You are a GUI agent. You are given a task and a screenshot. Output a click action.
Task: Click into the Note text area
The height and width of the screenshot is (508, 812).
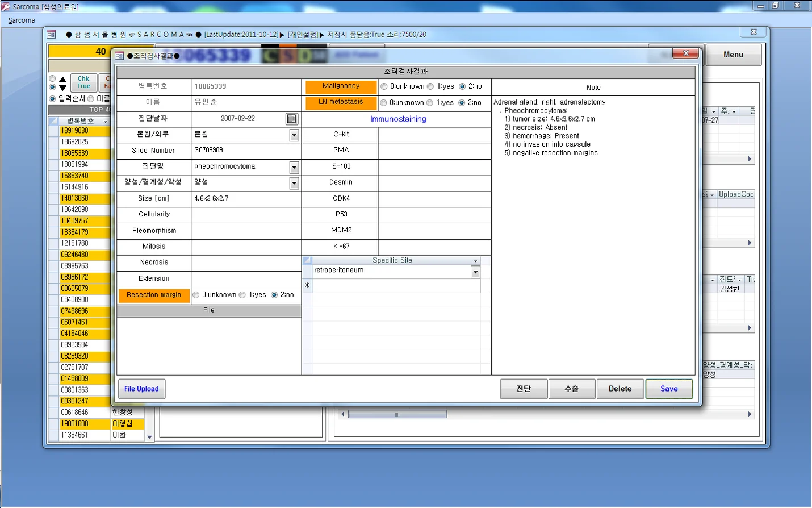tap(593, 236)
